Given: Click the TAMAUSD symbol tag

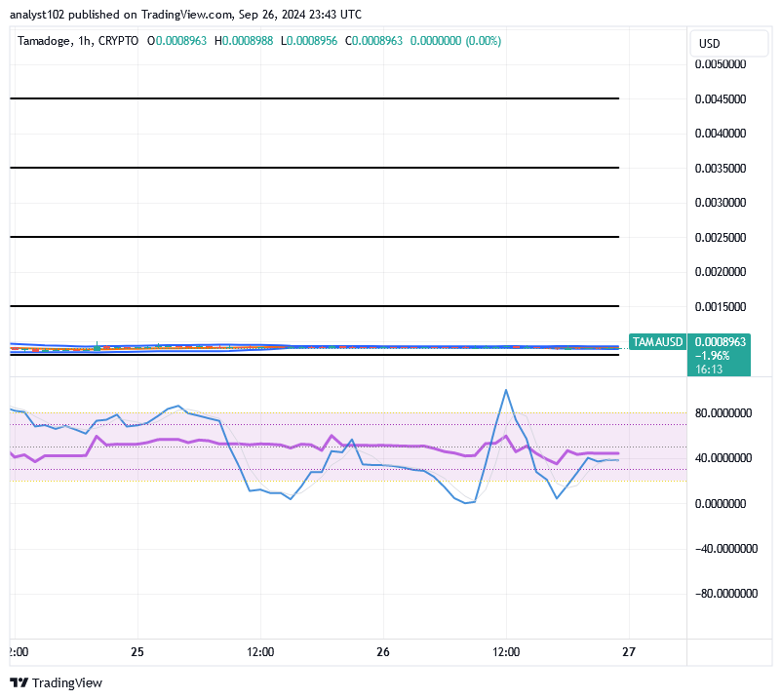Looking at the screenshot, I should pyautogui.click(x=656, y=342).
